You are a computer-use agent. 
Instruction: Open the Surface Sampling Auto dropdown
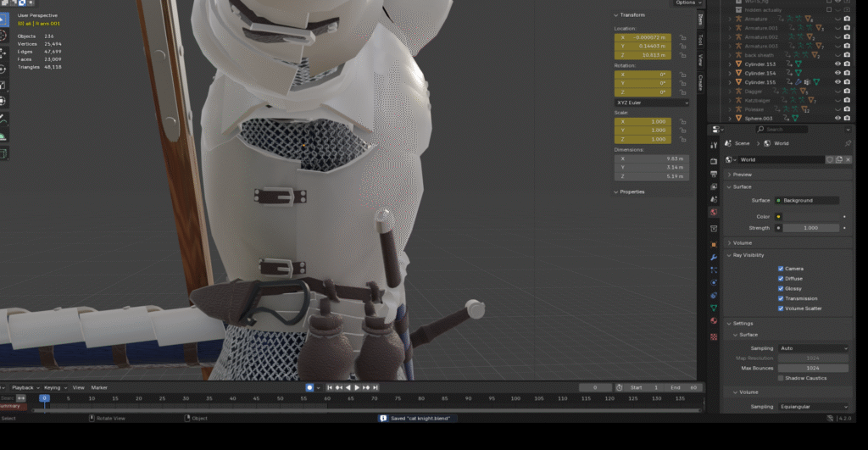coord(813,348)
